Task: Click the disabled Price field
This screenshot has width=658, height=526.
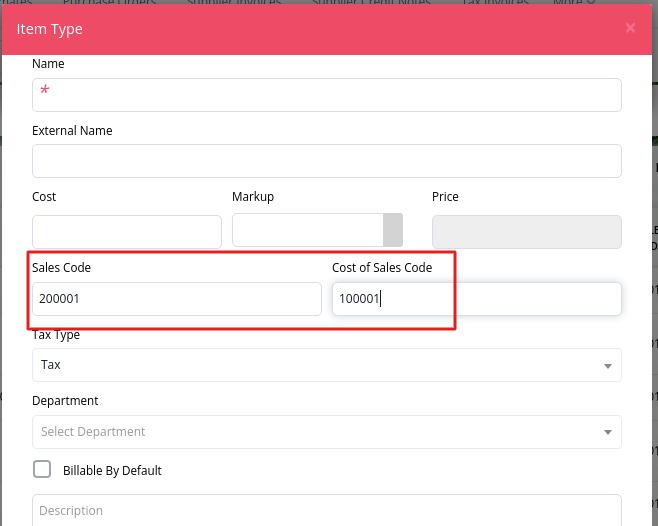Action: pyautogui.click(x=527, y=232)
